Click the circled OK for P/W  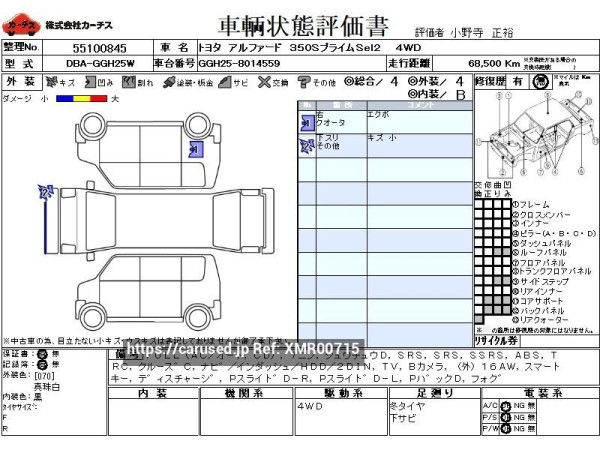click(507, 429)
